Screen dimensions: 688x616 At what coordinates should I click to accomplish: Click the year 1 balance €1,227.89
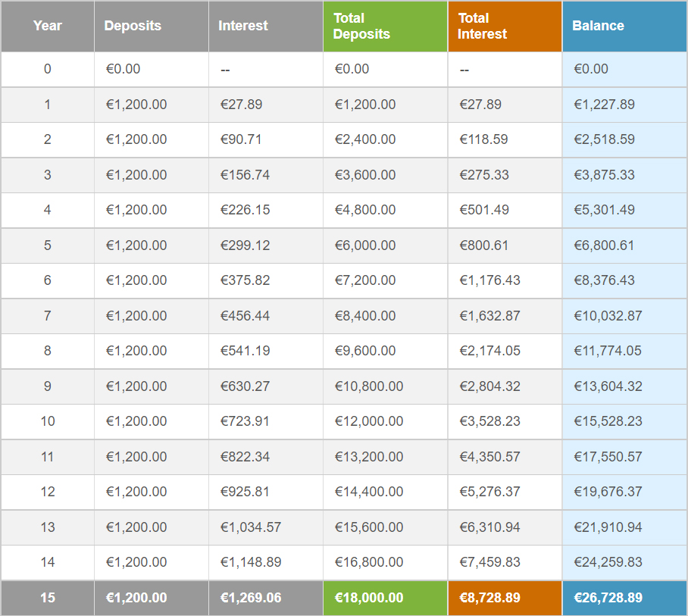click(604, 105)
